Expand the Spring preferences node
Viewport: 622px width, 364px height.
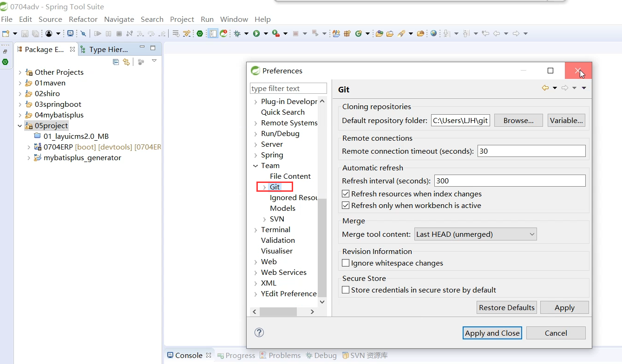[255, 155]
